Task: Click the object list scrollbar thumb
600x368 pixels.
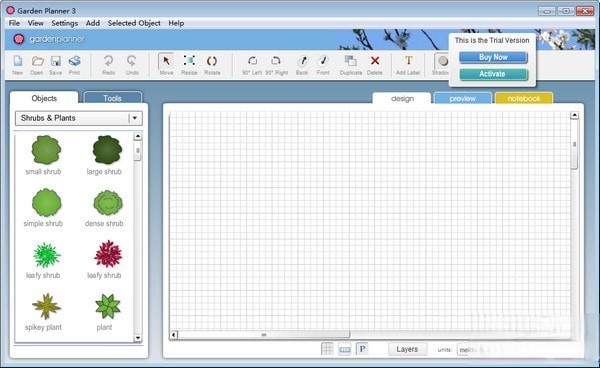Action: coord(138,151)
